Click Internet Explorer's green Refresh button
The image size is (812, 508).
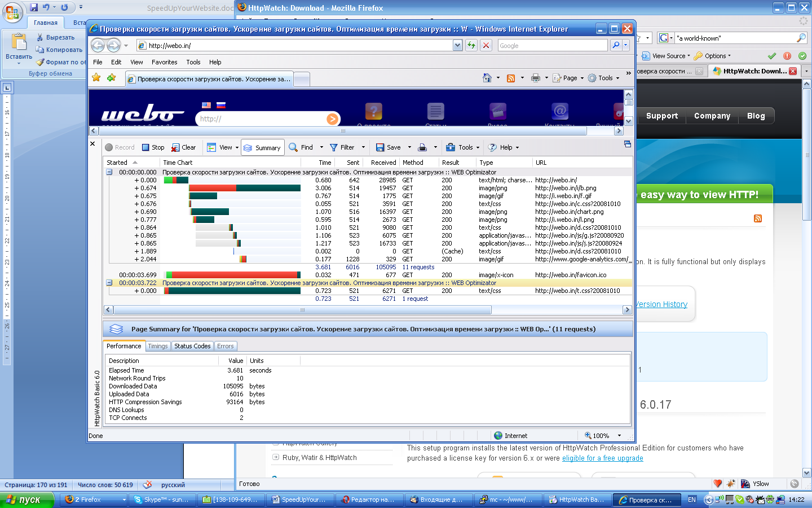coord(471,45)
